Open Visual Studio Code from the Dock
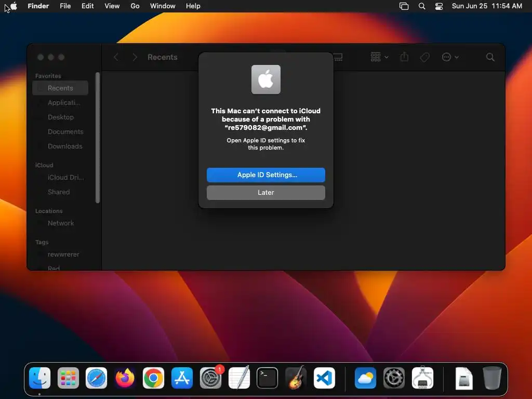This screenshot has width=532, height=399. coord(324,378)
